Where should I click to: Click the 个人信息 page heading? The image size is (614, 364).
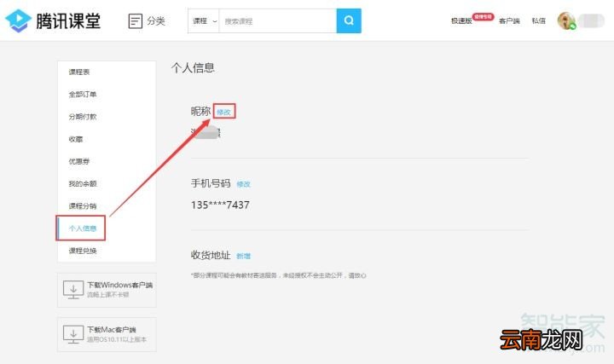point(193,67)
